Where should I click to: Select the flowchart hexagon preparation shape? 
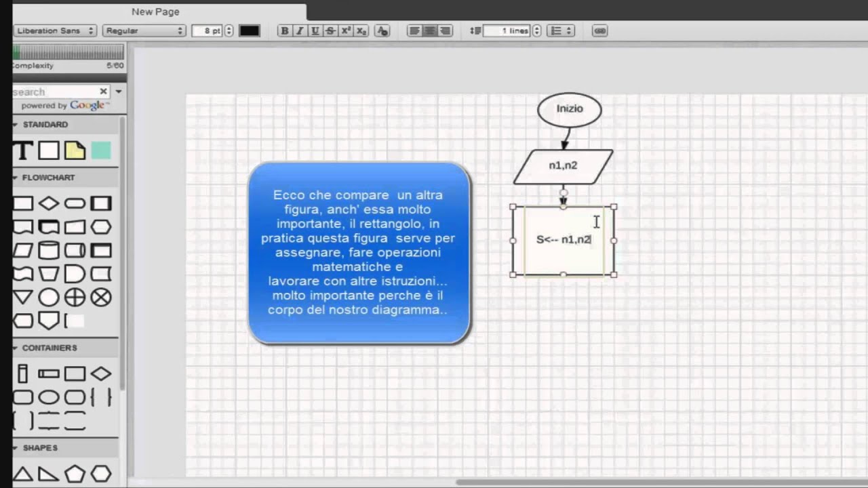101,227
